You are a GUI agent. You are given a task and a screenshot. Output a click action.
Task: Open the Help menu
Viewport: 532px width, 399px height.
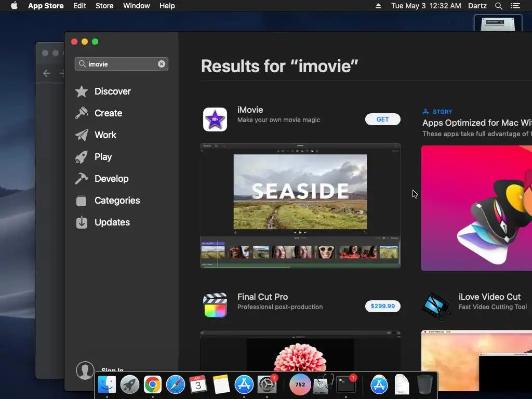tap(167, 6)
